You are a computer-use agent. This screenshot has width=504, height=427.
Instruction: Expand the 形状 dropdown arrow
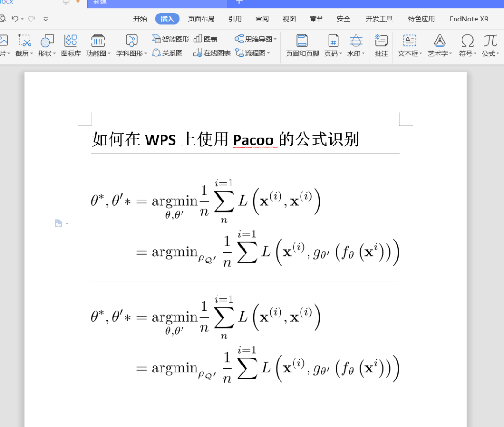tap(54, 53)
